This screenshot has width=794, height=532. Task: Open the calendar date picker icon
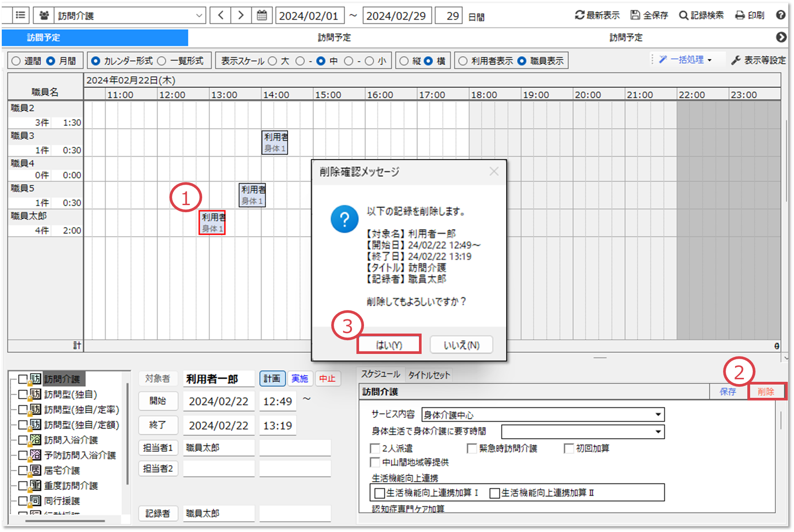pos(262,16)
